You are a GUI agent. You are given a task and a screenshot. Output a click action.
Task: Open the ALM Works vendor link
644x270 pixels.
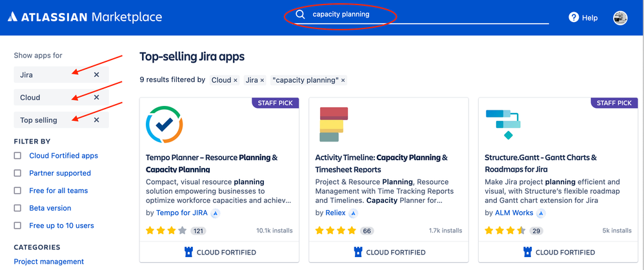514,213
